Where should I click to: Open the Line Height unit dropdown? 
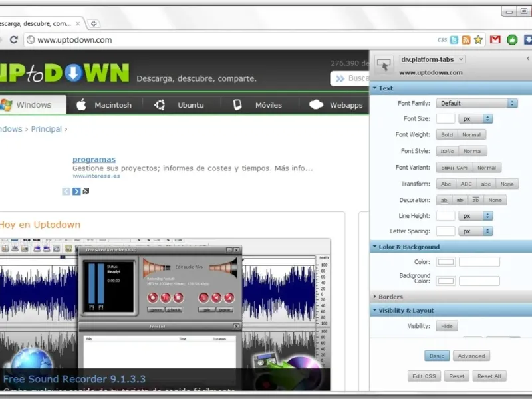[x=475, y=215]
